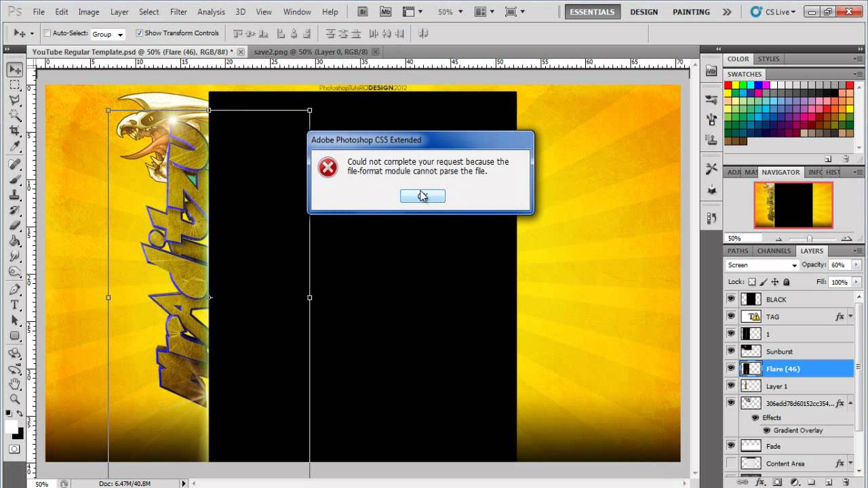This screenshot has width=868, height=488.
Task: Click the link layers icon
Action: pyautogui.click(x=743, y=482)
